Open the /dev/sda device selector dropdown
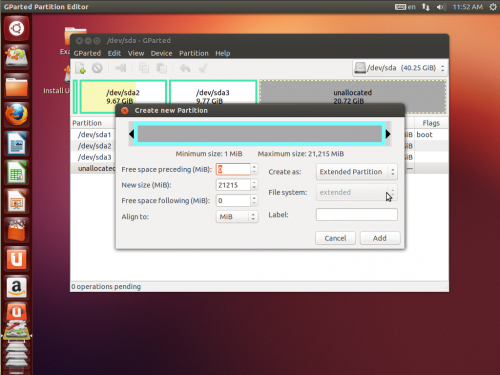 400,68
